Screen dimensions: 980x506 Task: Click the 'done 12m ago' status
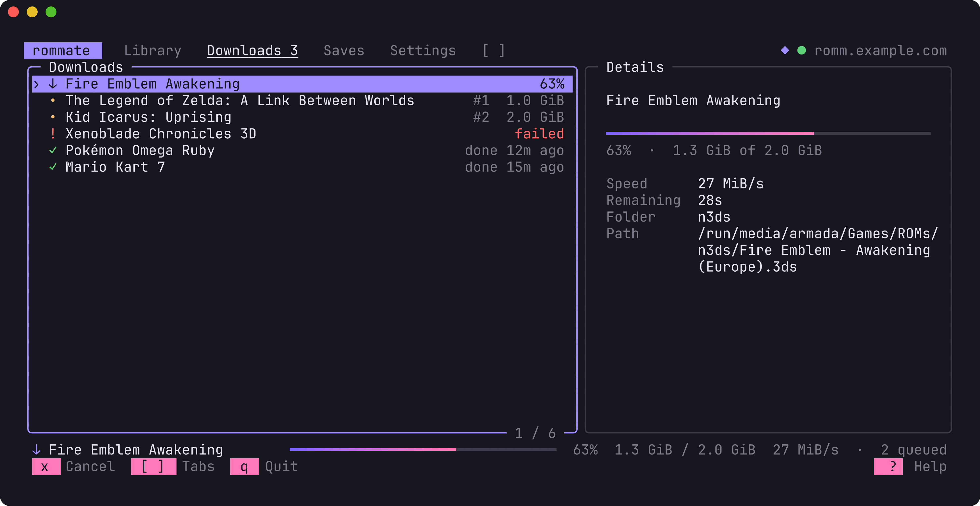click(514, 150)
